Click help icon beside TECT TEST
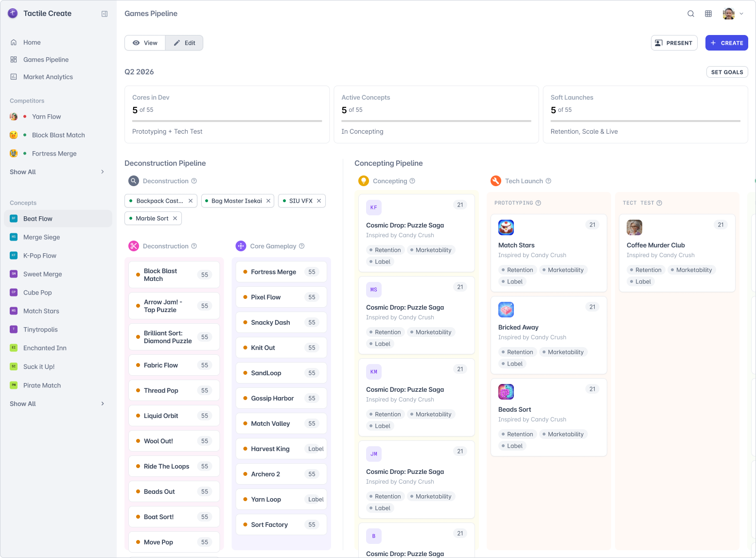The image size is (756, 558). 659,203
